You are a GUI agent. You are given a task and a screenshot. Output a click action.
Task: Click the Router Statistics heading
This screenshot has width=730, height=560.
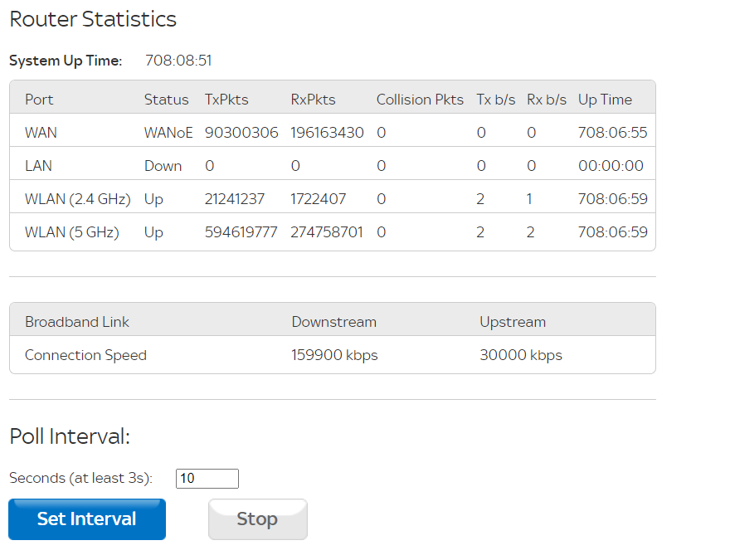pos(93,19)
